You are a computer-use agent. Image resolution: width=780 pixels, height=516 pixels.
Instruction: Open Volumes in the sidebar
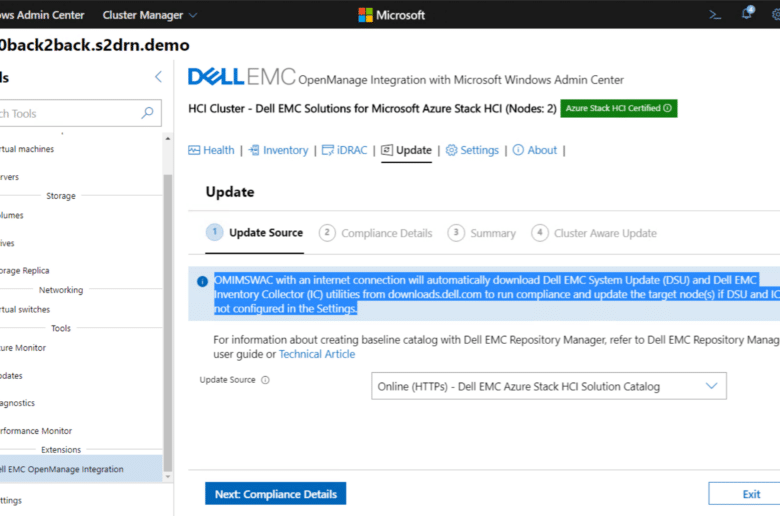pyautogui.click(x=11, y=215)
